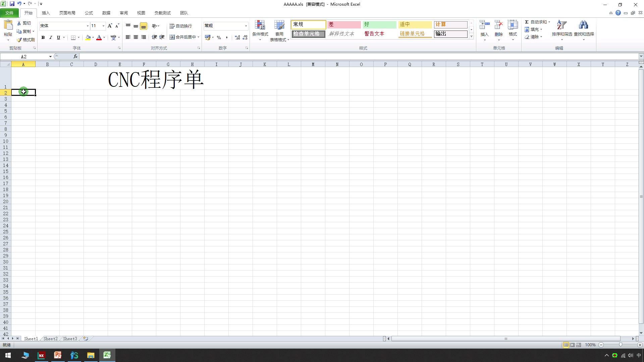
Task: Switch to the 公式 Formulas tab
Action: pyautogui.click(x=89, y=13)
